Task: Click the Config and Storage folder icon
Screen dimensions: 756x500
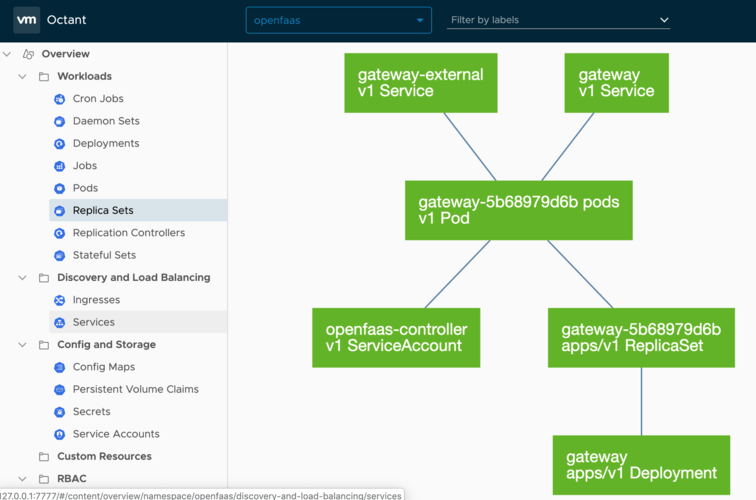Action: [x=44, y=345]
